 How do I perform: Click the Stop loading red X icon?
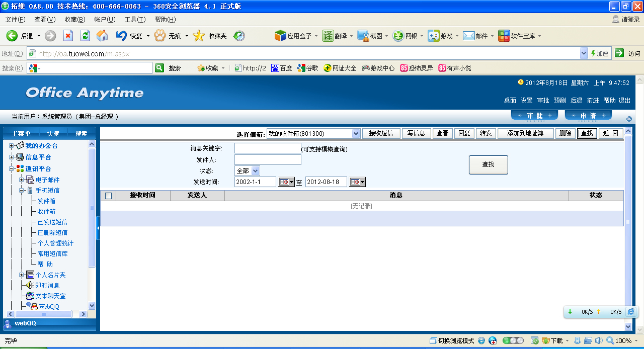(x=68, y=36)
